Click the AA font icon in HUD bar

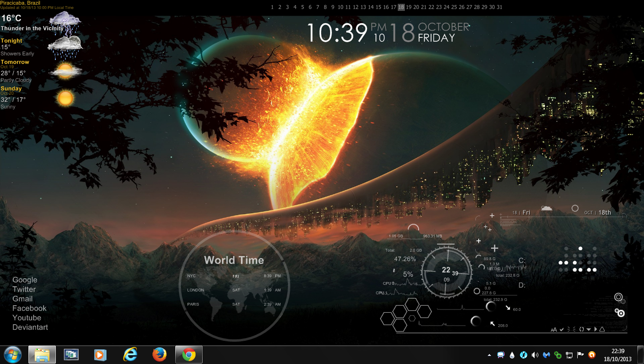click(x=554, y=329)
